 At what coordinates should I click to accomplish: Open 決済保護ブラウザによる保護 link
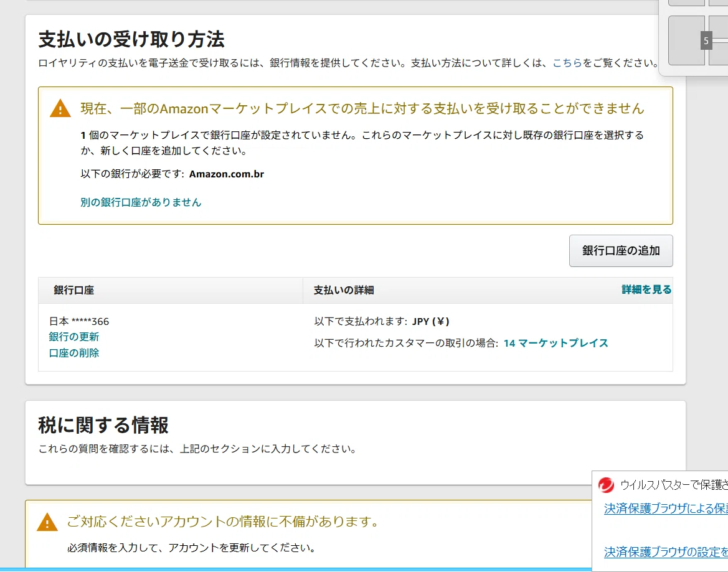(x=666, y=509)
